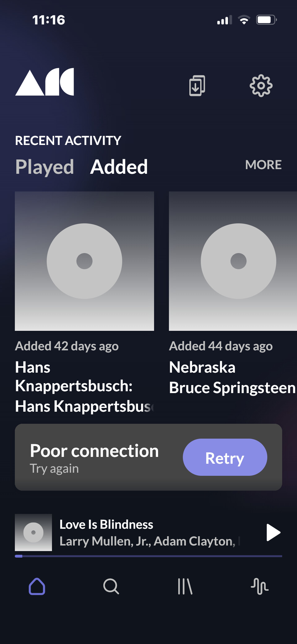Click the Nebraska album title
Viewport: 297px width, 644px height.
click(x=202, y=367)
